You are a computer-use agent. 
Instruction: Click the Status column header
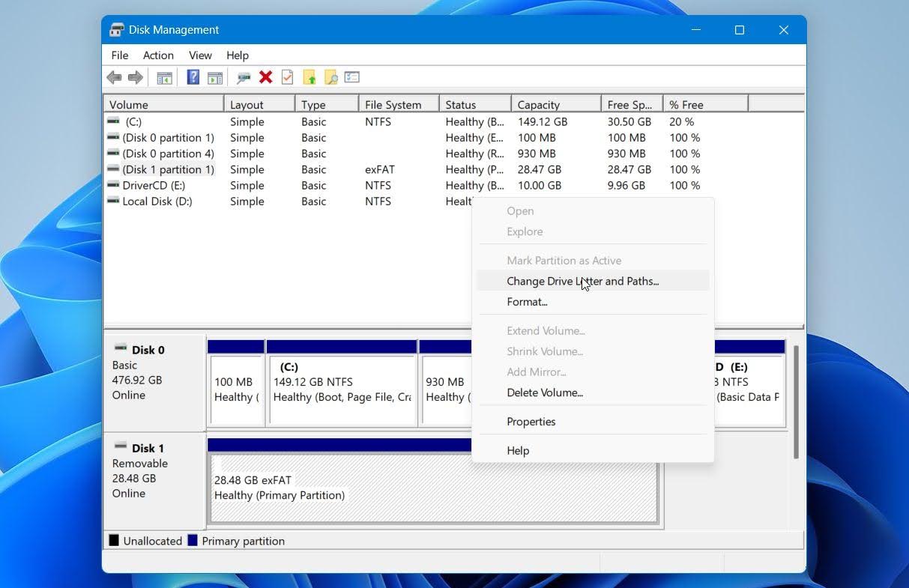(475, 104)
